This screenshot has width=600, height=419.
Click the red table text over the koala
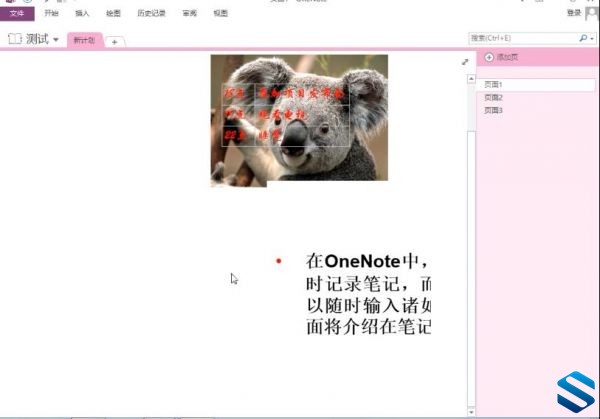coord(285,114)
